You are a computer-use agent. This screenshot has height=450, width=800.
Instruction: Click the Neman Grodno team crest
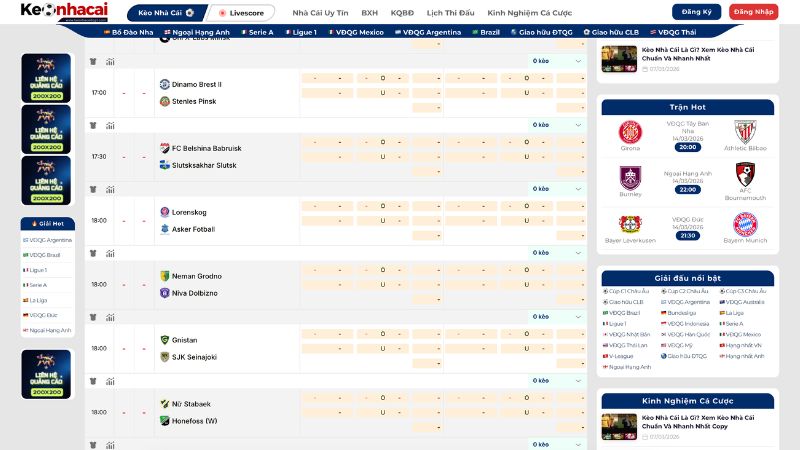coord(164,276)
